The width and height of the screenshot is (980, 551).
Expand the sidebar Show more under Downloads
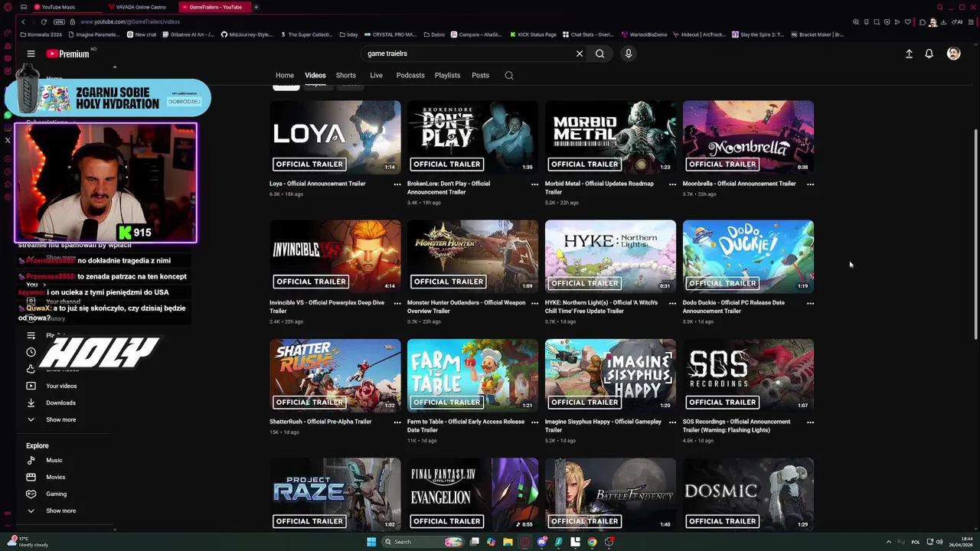(51, 419)
